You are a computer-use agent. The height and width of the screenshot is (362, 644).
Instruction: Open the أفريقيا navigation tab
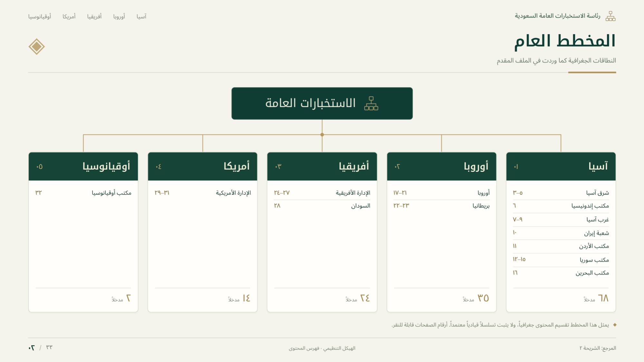pos(94,16)
